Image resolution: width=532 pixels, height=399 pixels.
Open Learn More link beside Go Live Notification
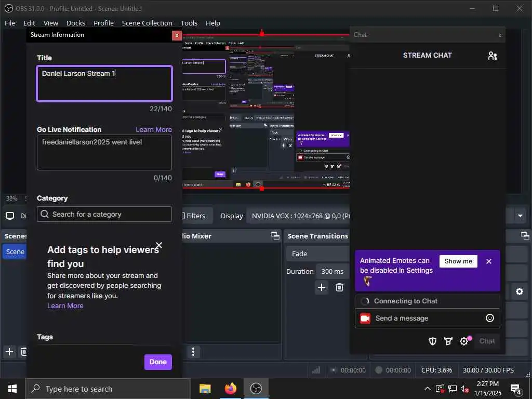(154, 129)
